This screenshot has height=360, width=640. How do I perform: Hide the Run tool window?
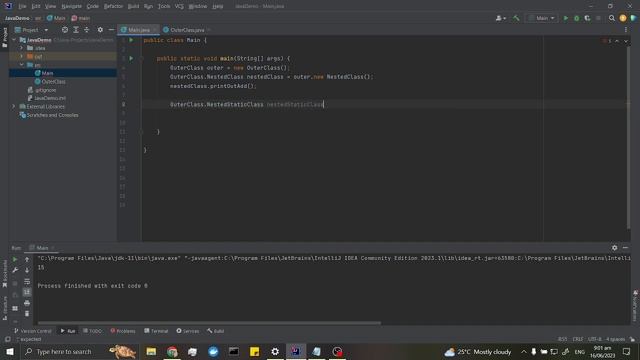[x=625, y=248]
